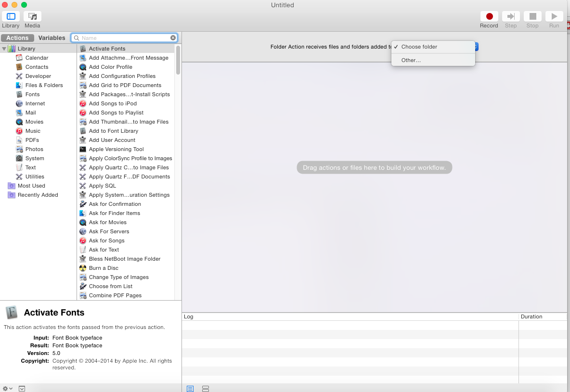The image size is (570, 392).
Task: Select the Apple Versioning Tool action
Action: pyautogui.click(x=126, y=149)
